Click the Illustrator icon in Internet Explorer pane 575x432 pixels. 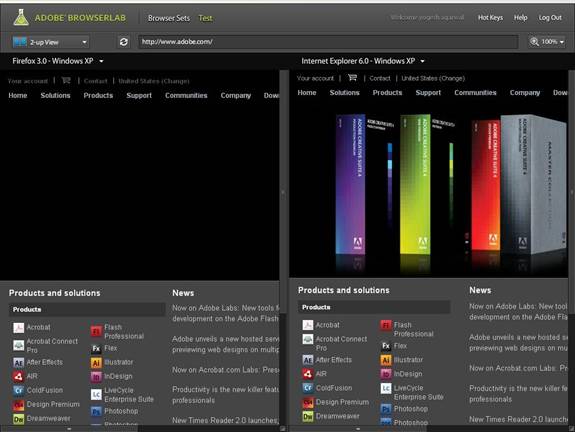[386, 360]
